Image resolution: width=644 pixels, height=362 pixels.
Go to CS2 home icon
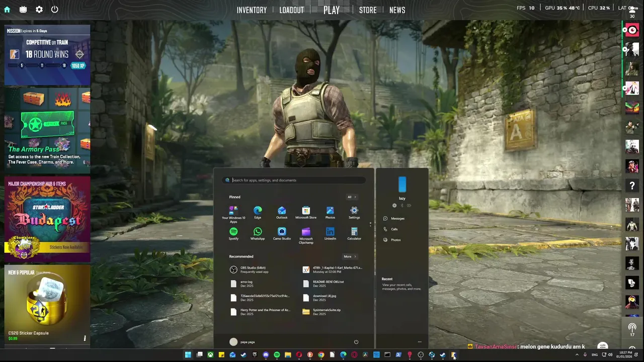[7, 9]
